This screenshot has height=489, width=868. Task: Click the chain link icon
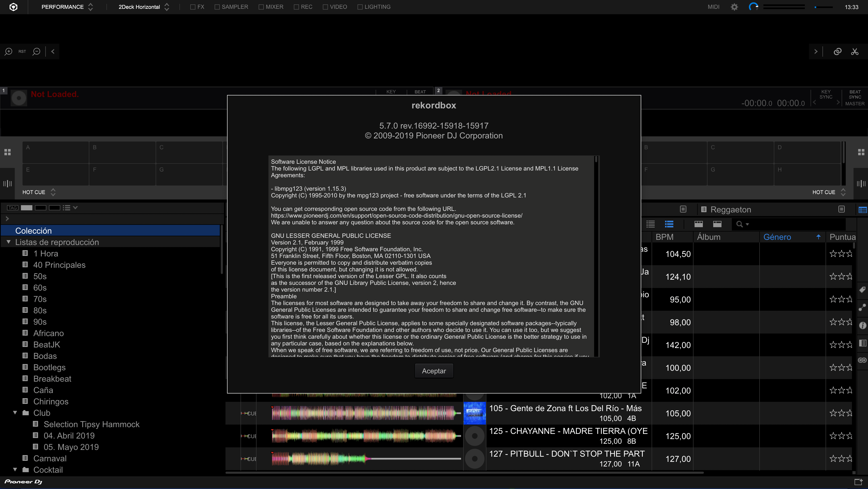[x=837, y=51]
